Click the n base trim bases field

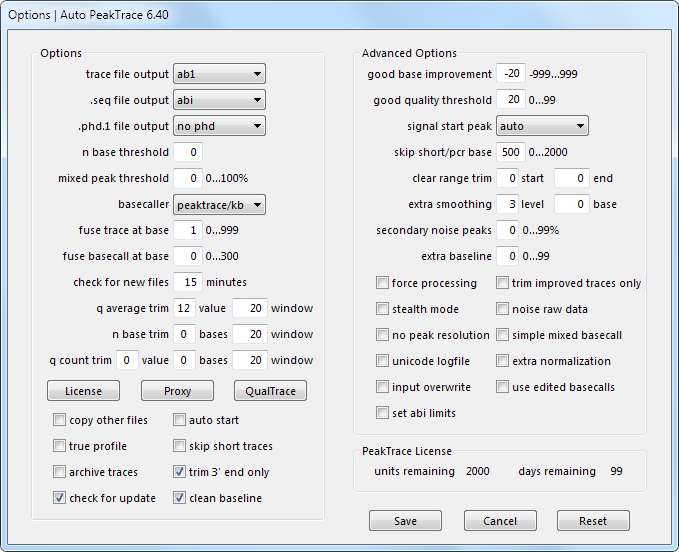click(184, 334)
